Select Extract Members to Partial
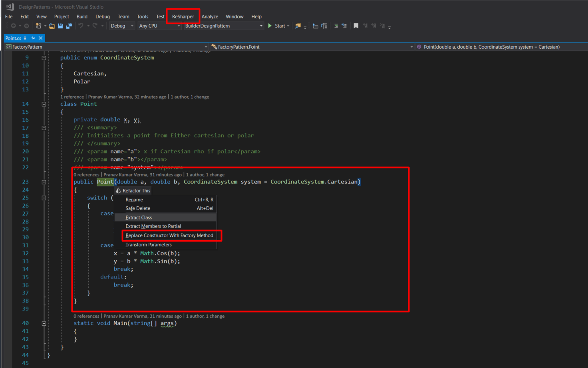588x368 pixels. point(165,226)
